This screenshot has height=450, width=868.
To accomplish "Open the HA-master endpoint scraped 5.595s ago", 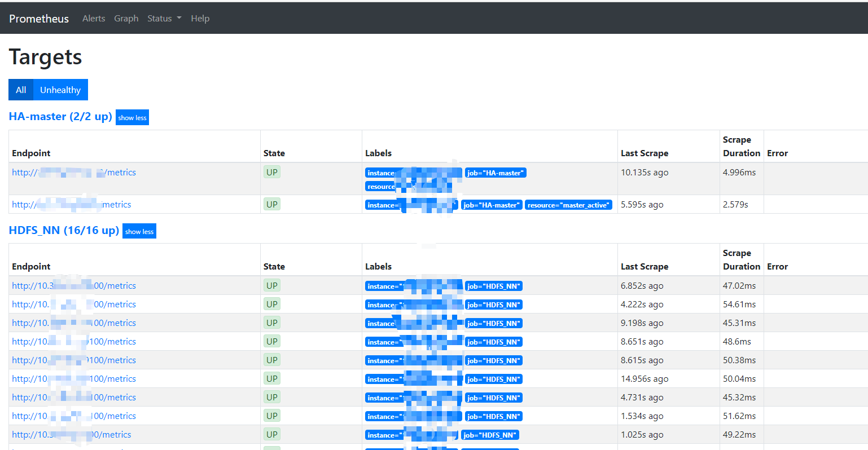I will (72, 205).
